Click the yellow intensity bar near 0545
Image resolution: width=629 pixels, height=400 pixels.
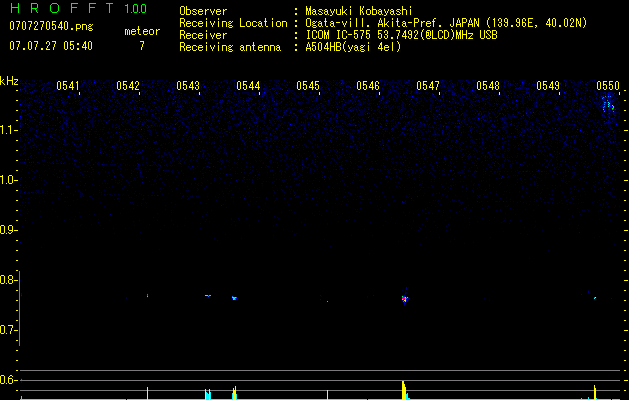(327, 394)
